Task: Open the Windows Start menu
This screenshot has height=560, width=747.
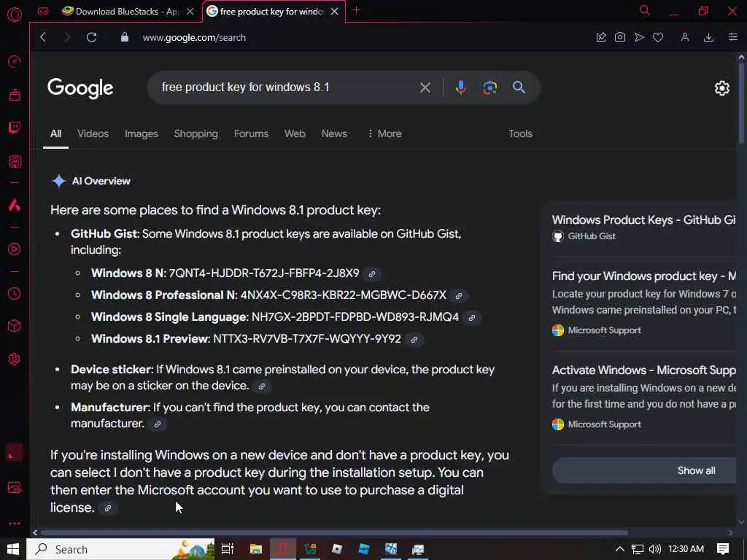Action: (x=13, y=549)
